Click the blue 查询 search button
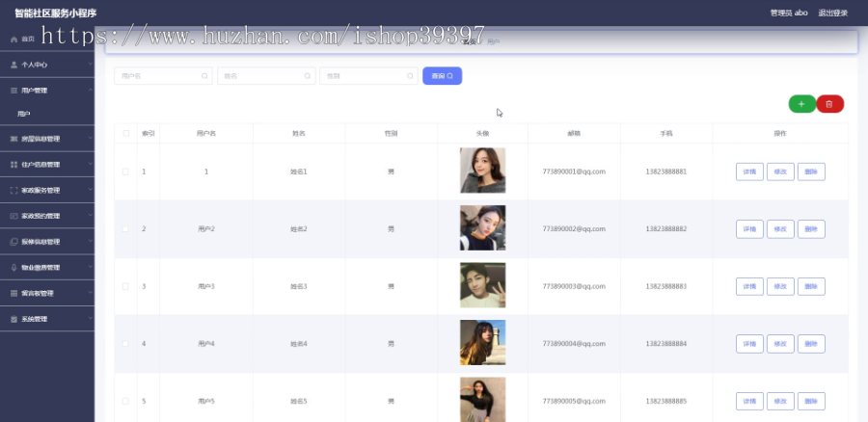Viewport: 868px width, 422px height. [443, 76]
